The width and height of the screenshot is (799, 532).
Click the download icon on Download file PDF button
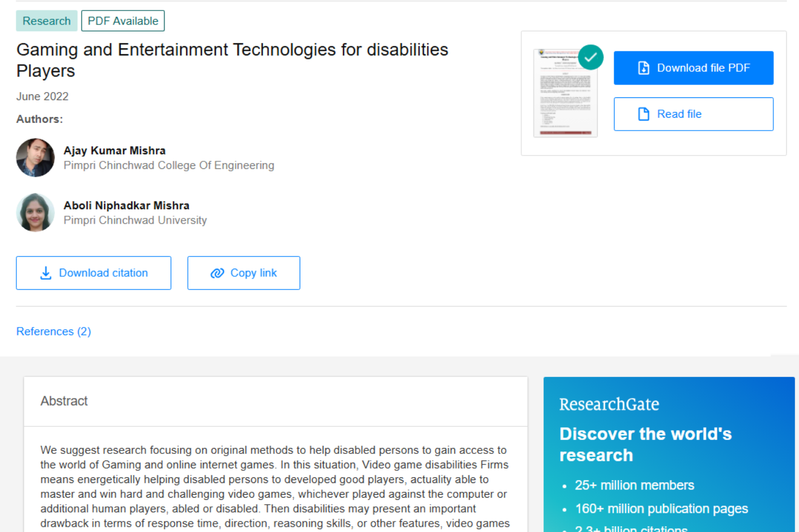(643, 68)
